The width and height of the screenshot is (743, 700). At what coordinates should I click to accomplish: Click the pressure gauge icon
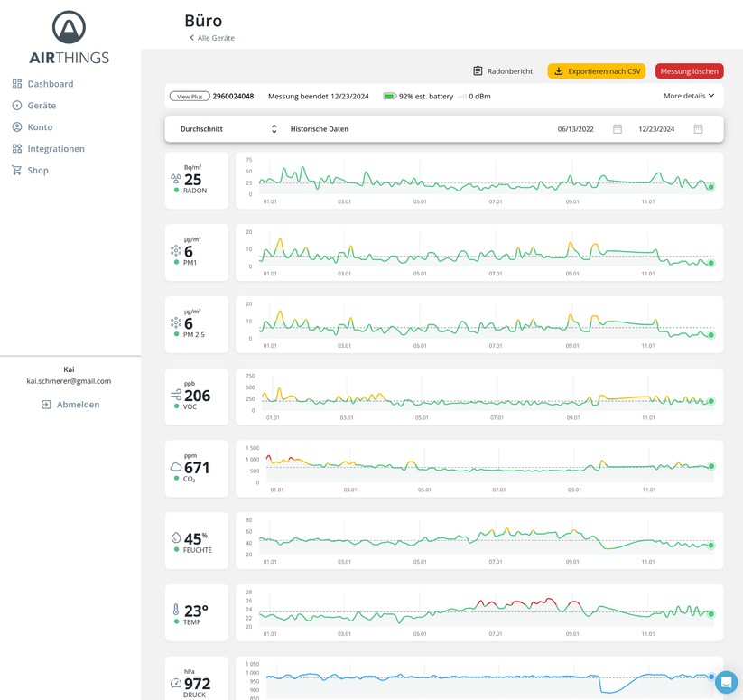coord(176,683)
